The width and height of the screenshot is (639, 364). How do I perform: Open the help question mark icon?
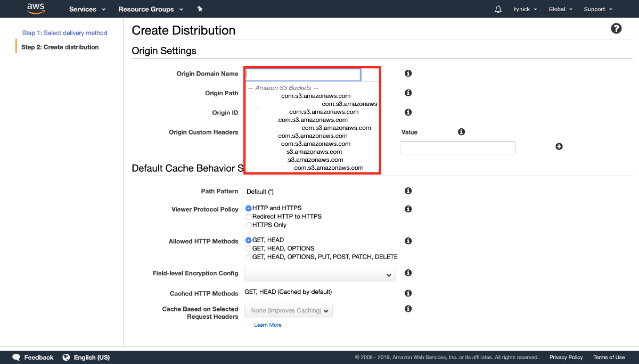coord(616,29)
